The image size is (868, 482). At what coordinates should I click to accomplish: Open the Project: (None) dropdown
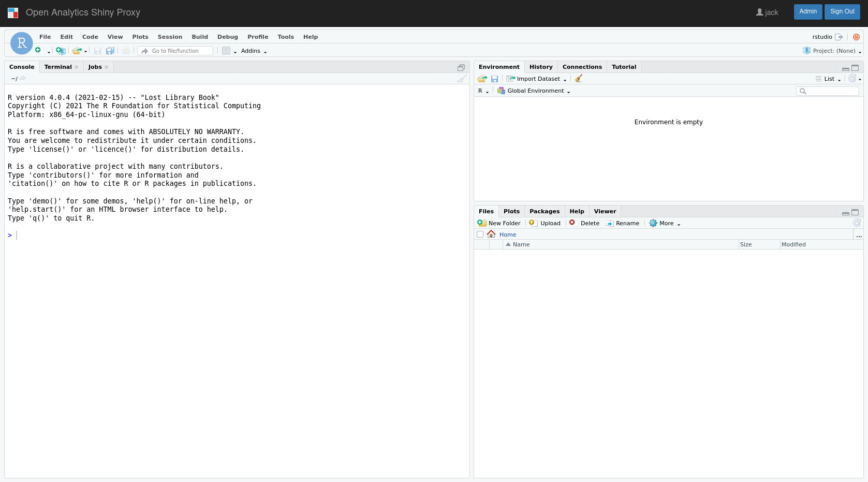832,51
